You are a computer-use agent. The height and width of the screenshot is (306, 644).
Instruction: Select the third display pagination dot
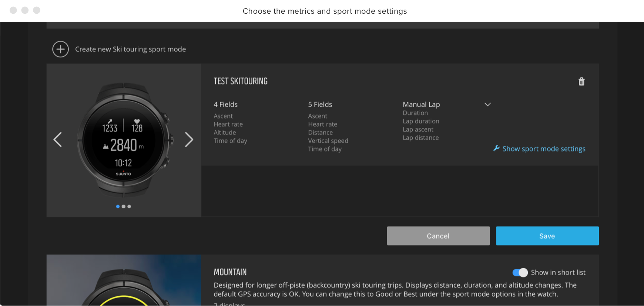(129, 206)
